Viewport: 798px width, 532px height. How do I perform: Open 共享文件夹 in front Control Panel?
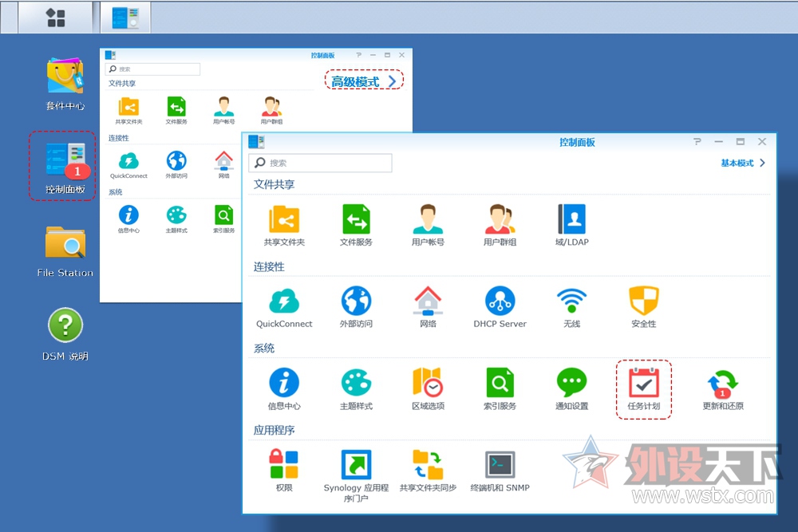284,225
